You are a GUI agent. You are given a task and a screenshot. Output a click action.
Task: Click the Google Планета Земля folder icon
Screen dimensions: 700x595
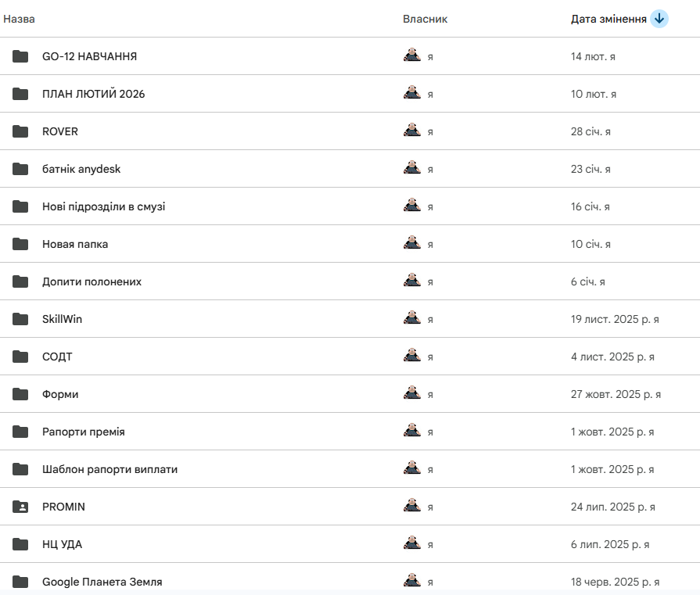pos(20,582)
